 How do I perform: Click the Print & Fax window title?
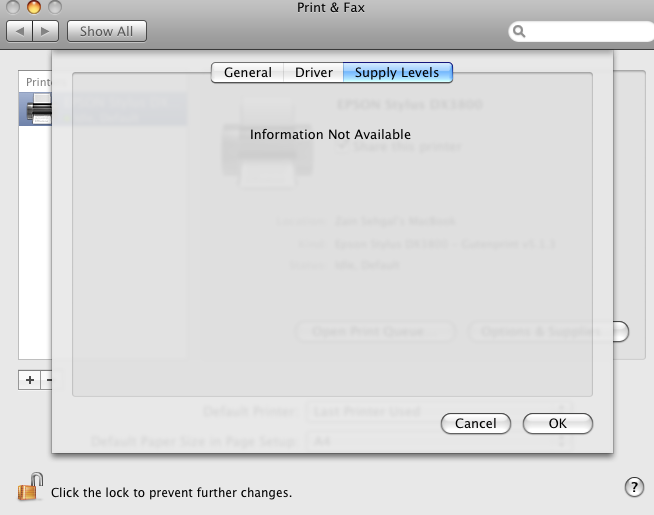click(x=331, y=8)
